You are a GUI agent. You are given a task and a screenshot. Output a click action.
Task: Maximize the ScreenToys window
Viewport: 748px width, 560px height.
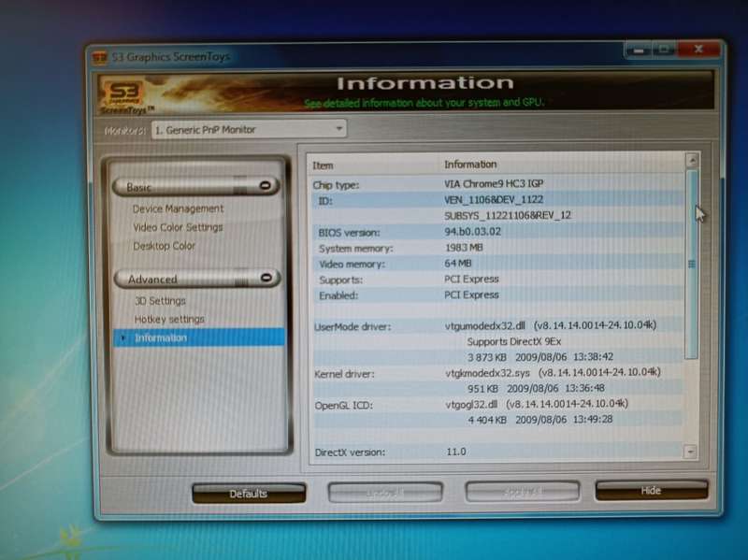pyautogui.click(x=664, y=50)
